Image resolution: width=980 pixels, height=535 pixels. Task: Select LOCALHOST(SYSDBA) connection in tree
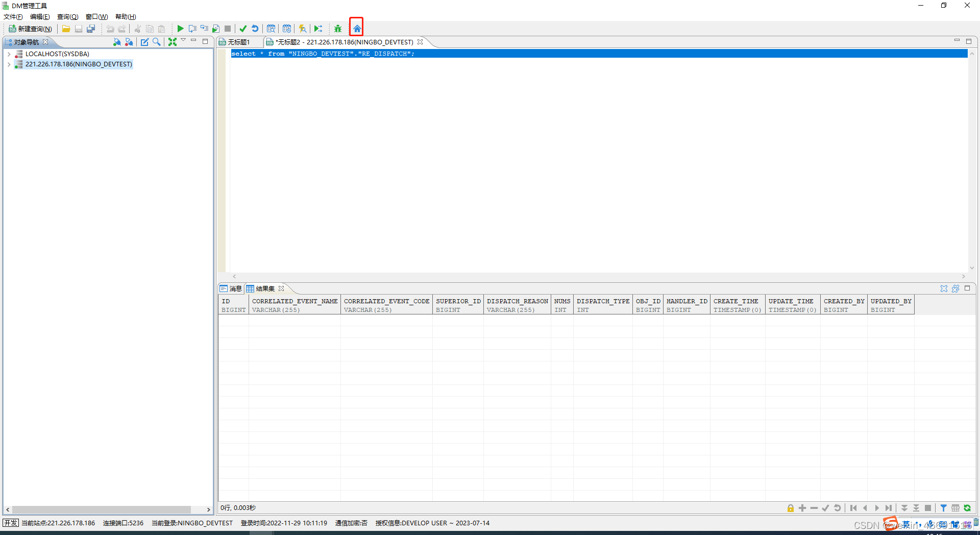click(57, 54)
